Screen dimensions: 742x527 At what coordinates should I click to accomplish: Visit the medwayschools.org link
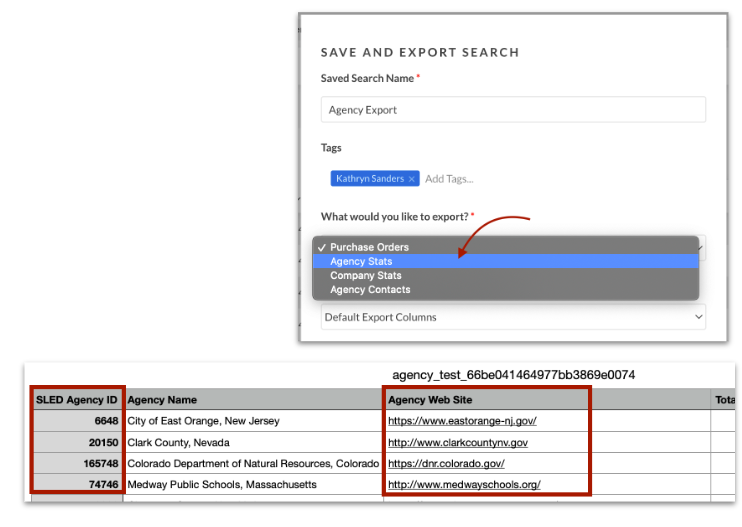click(x=464, y=484)
